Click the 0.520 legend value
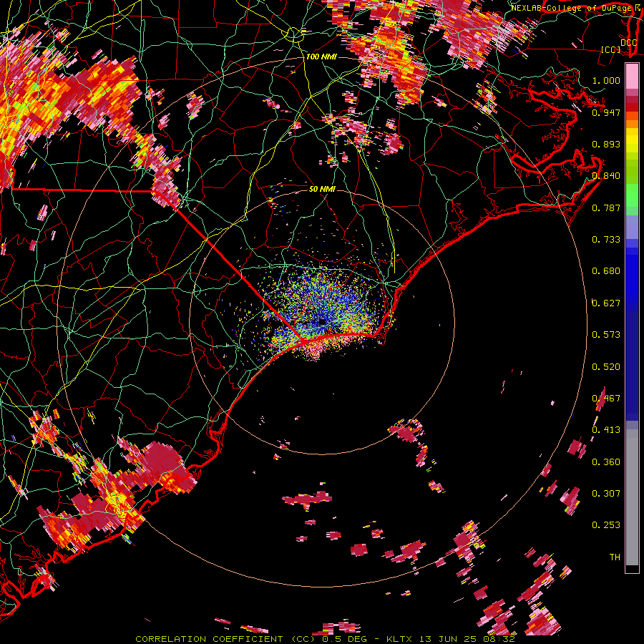 pos(606,367)
